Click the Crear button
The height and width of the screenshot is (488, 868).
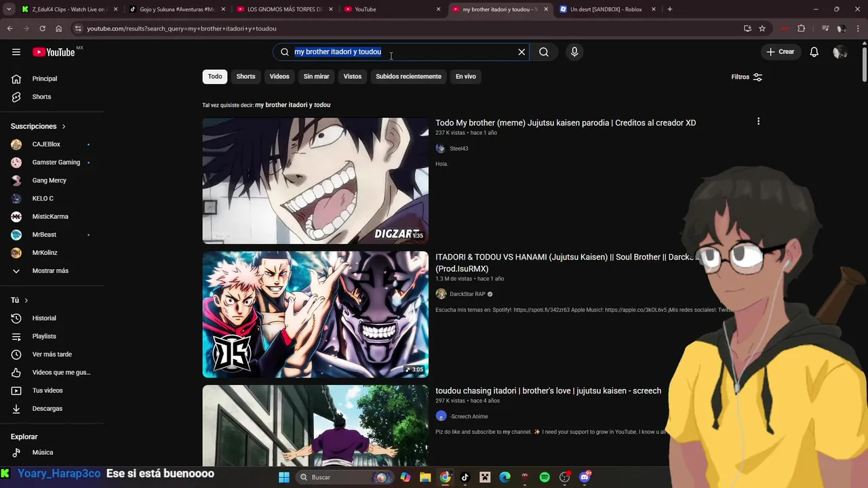coord(780,52)
